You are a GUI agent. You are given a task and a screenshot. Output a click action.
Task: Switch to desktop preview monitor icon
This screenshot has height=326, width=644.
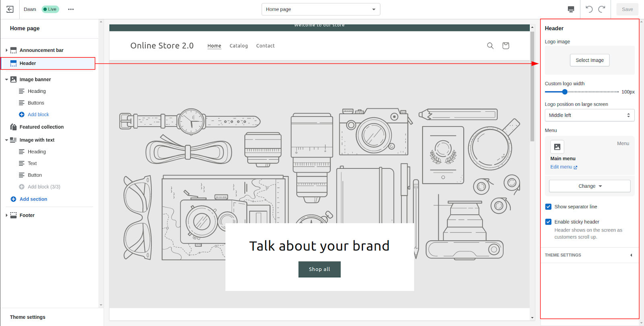[571, 9]
